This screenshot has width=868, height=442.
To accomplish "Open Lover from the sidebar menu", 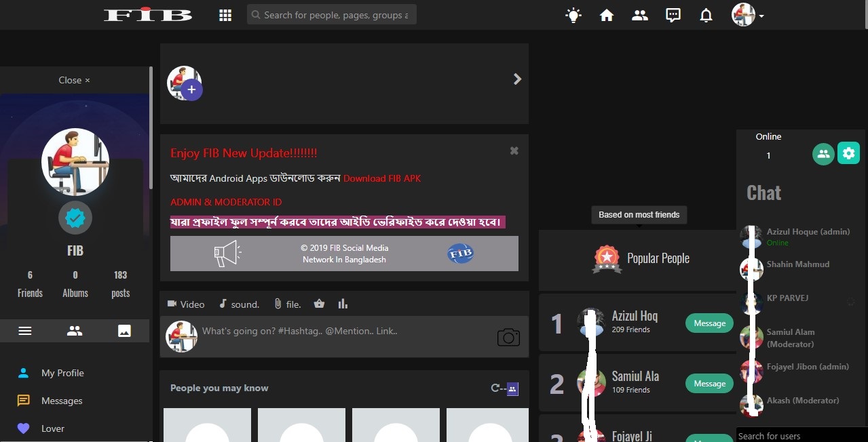I will pos(53,428).
